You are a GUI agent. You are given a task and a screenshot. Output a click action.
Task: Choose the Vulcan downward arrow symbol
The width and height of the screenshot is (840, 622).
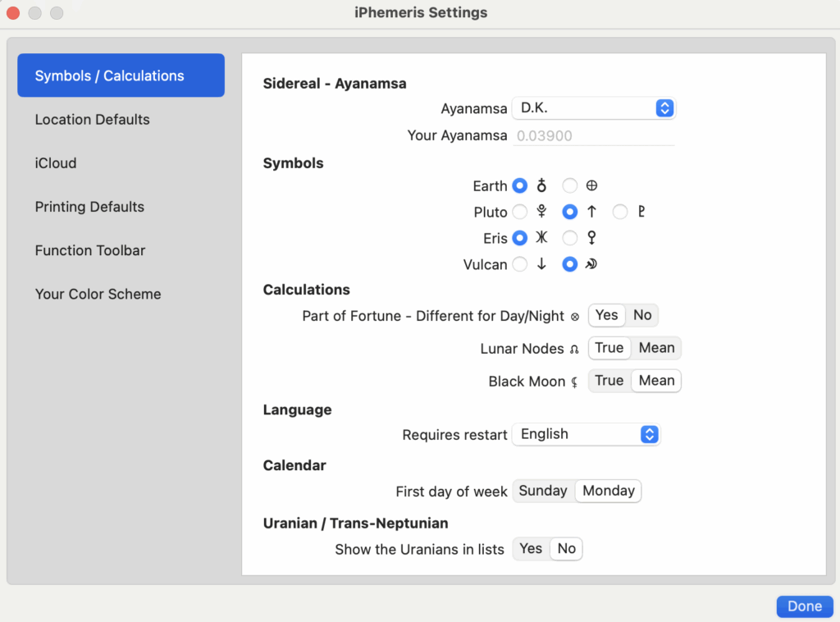(519, 265)
